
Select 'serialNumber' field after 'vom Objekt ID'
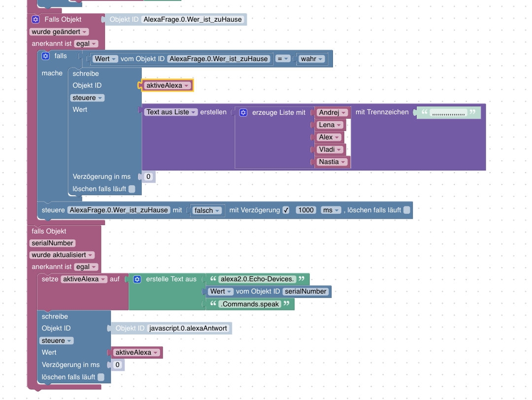(x=305, y=292)
